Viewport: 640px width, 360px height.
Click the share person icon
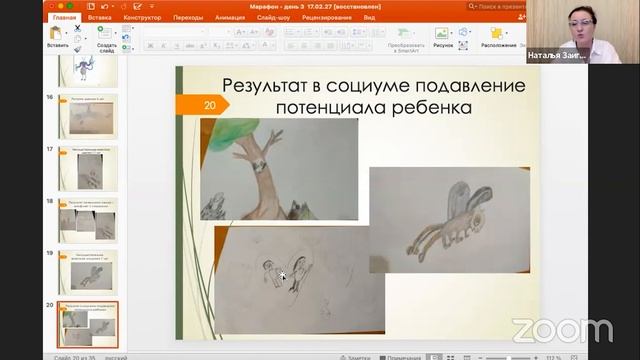tap(521, 17)
